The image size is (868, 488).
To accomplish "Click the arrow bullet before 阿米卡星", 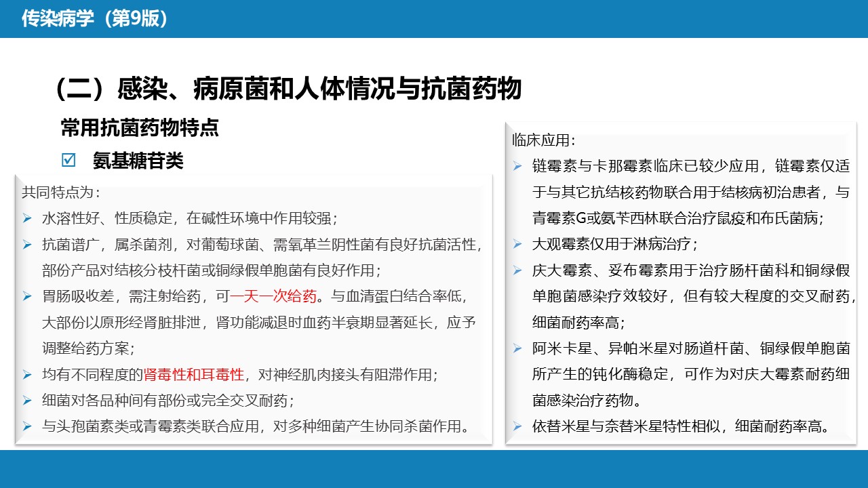I will (517, 348).
